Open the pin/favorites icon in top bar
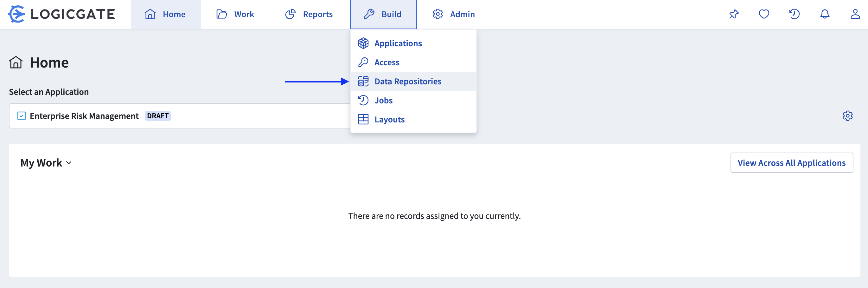The width and height of the screenshot is (868, 288). point(733,14)
